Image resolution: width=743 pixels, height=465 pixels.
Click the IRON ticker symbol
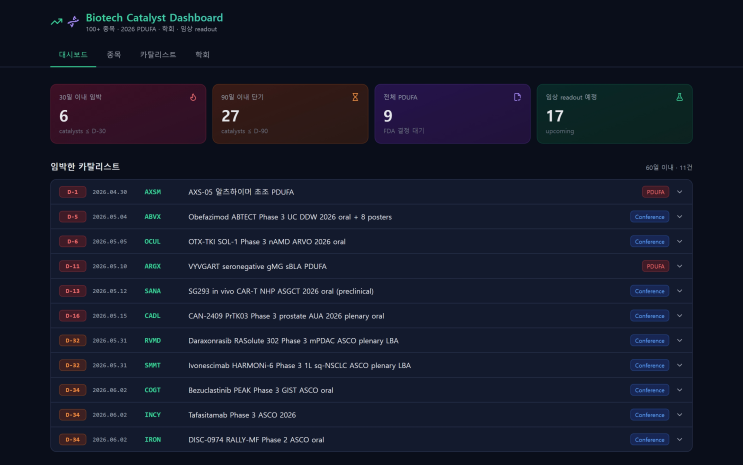(153, 439)
